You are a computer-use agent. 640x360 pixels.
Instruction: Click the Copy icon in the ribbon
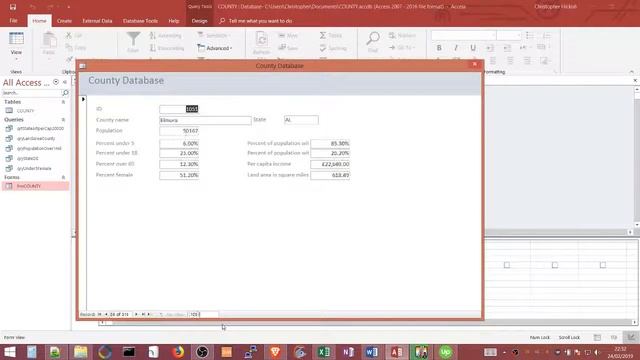(69, 48)
